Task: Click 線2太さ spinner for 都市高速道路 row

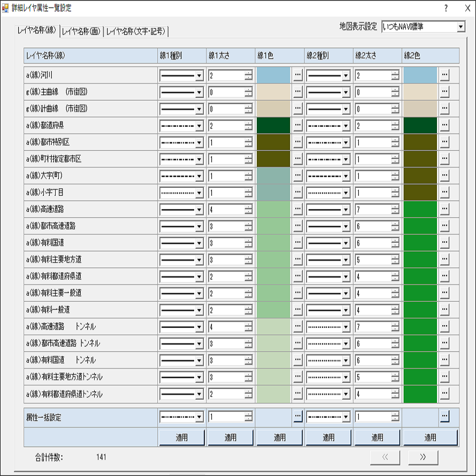Action: pyautogui.click(x=395, y=226)
